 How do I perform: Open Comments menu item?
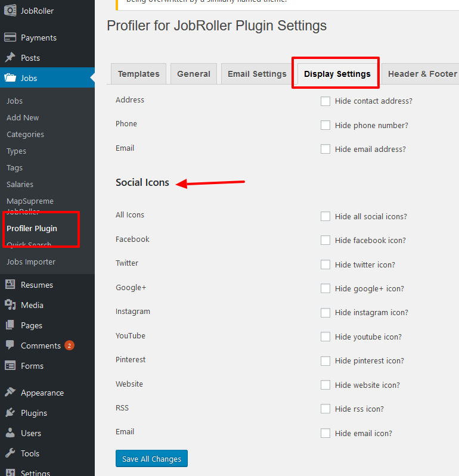pyautogui.click(x=41, y=346)
